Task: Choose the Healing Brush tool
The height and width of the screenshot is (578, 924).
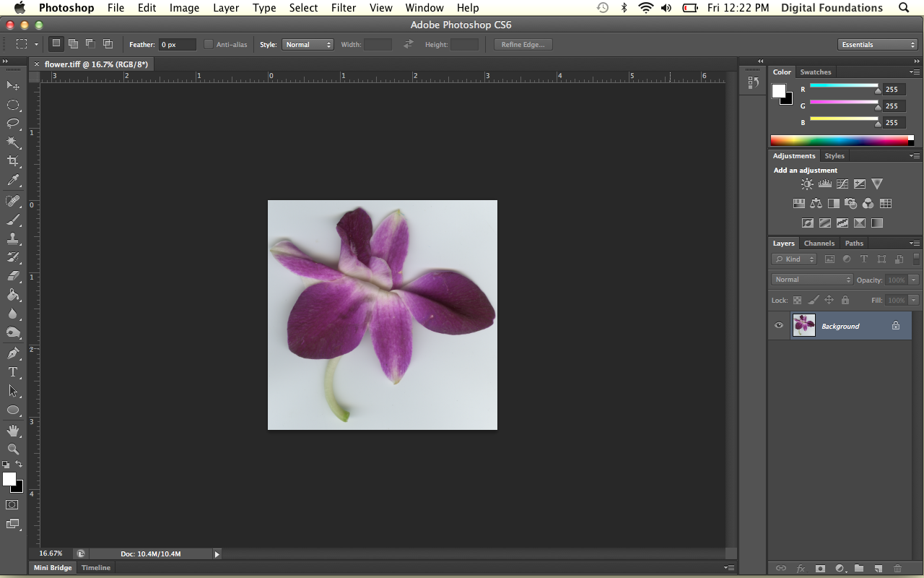Action: coord(13,200)
